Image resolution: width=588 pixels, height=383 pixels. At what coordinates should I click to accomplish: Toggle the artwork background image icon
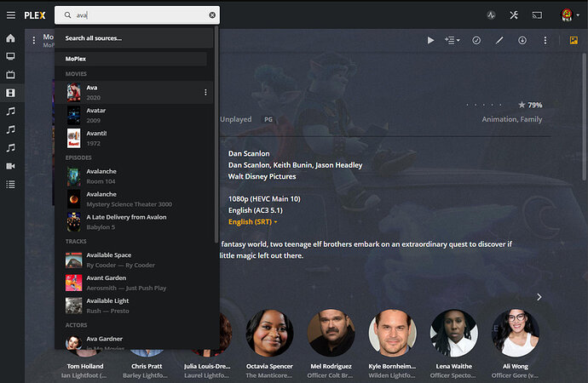pyautogui.click(x=574, y=40)
